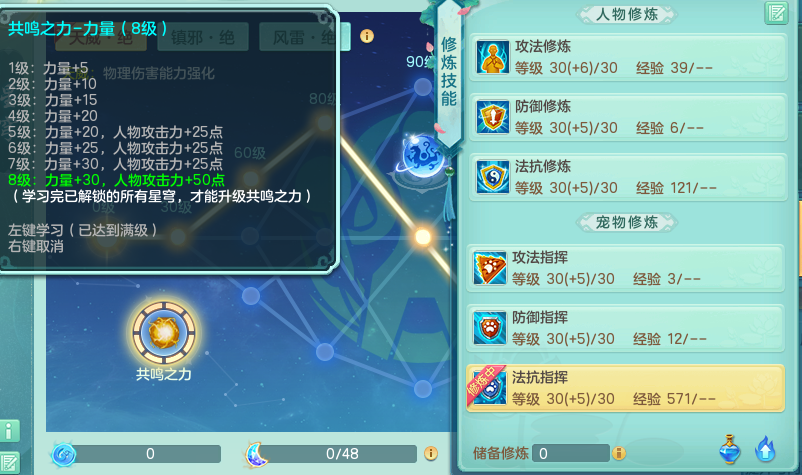Open the 攻法修炼 skill icon
The height and width of the screenshot is (475, 802).
tap(493, 57)
